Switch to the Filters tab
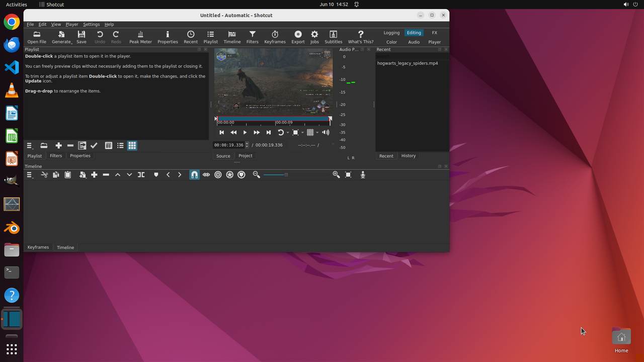 point(56,156)
